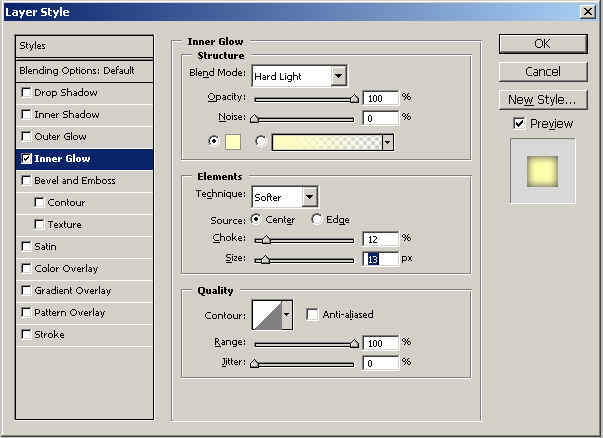Tick the Contour sub-option checkbox
This screenshot has height=438, width=603.
point(39,202)
